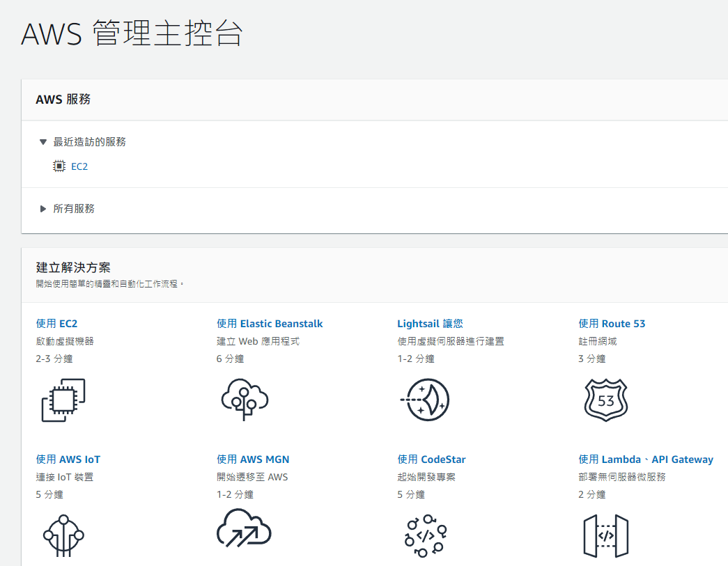
Task: Click the AWS IoT device connection icon
Action: (x=63, y=536)
